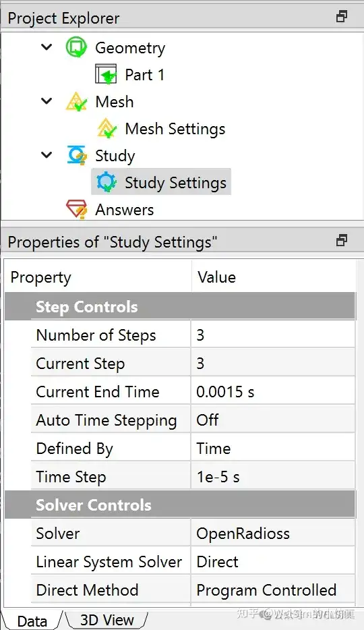Click the Study Settings gear icon
364x630 pixels.
tap(107, 182)
